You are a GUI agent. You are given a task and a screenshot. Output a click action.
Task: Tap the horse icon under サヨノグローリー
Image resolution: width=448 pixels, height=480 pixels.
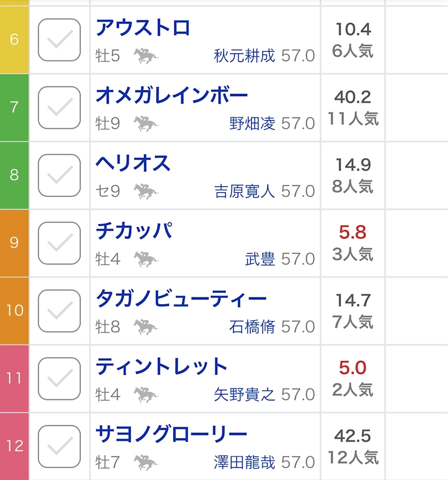click(x=146, y=462)
